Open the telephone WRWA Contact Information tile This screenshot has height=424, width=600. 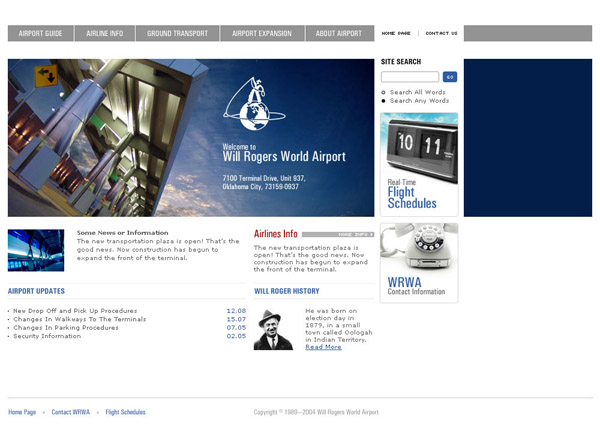419,262
